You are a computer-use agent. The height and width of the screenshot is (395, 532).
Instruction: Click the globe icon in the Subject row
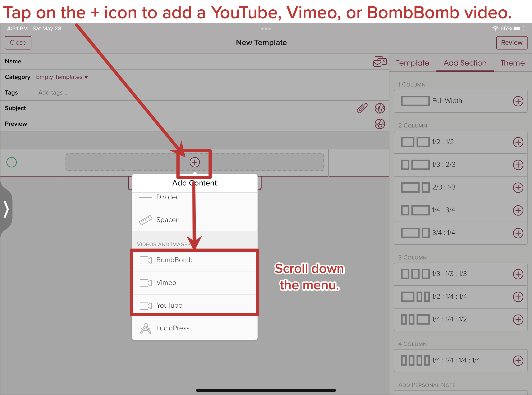pos(380,108)
